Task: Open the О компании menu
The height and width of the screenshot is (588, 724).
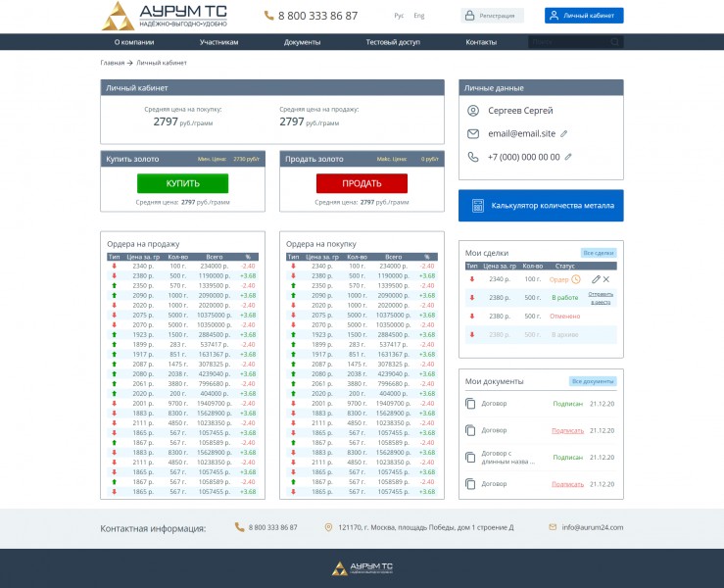Action: click(134, 42)
